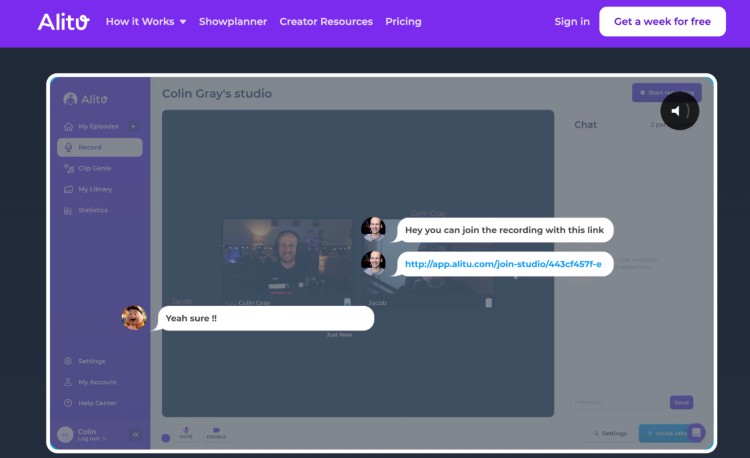Click the Send chat button
The height and width of the screenshot is (458, 750).
[681, 402]
